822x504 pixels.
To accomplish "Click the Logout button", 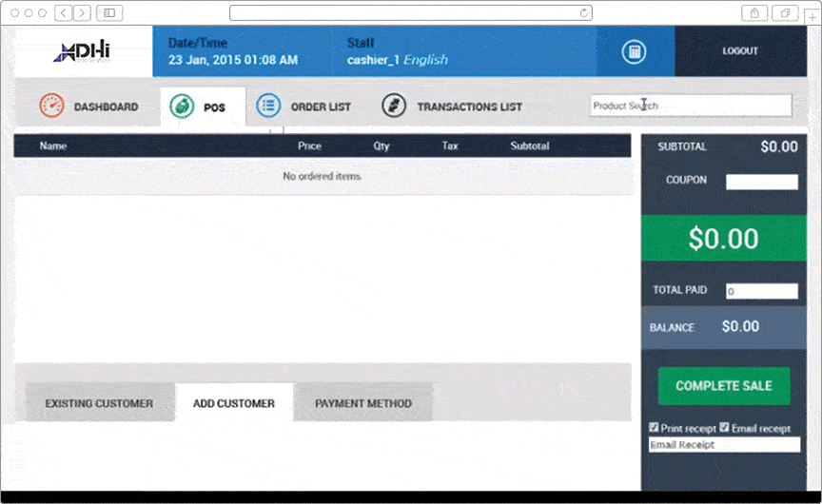I will coord(740,51).
